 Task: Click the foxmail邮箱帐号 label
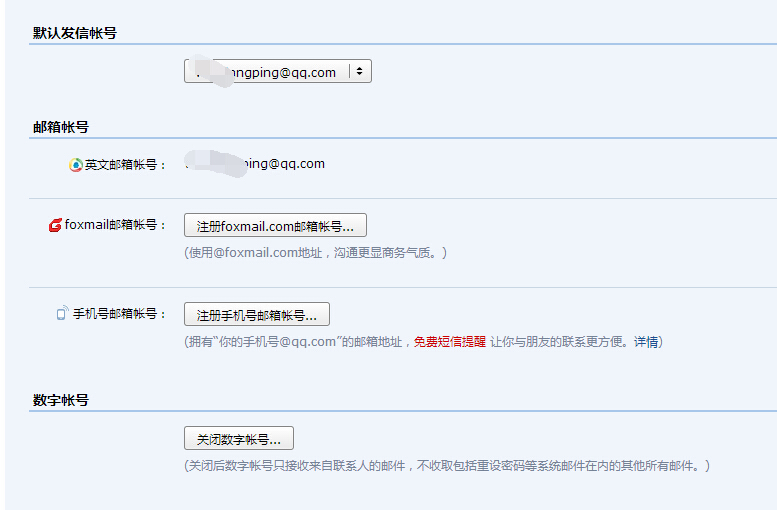pyautogui.click(x=115, y=225)
